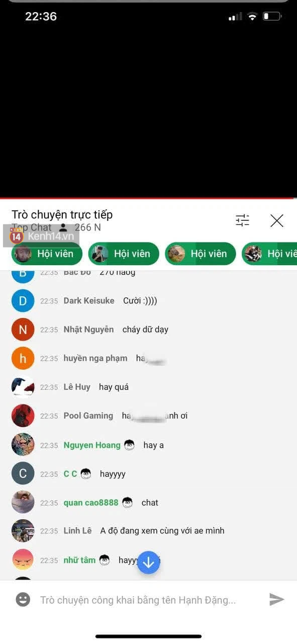Tap the partially visible fourth Hội viên chip
This screenshot has height=644, width=297.
point(269,254)
